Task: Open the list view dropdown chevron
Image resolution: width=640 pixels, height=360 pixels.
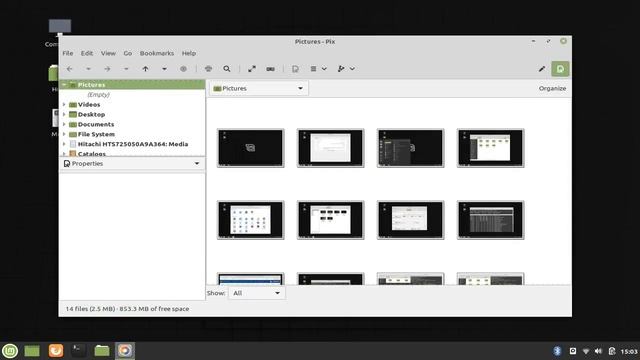Action: tap(324, 69)
